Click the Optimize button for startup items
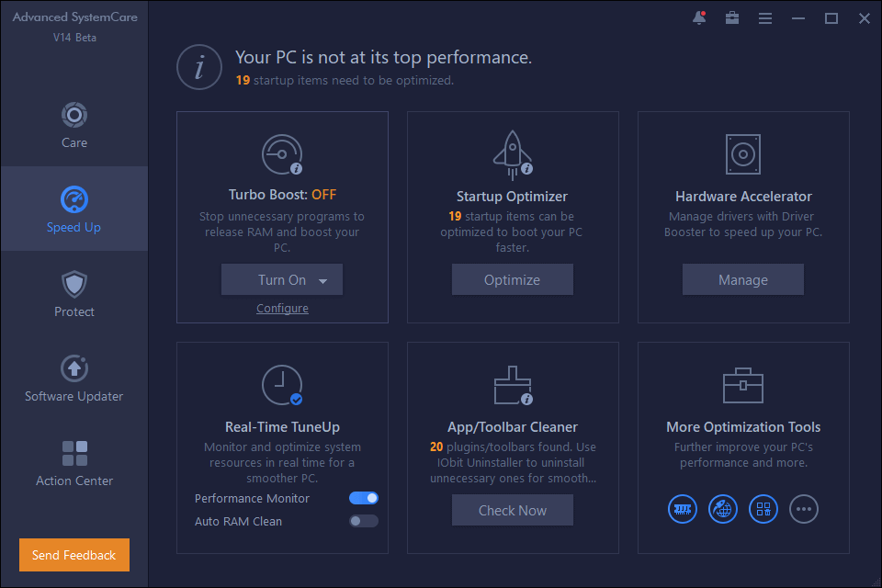Image resolution: width=882 pixels, height=588 pixels. click(512, 279)
